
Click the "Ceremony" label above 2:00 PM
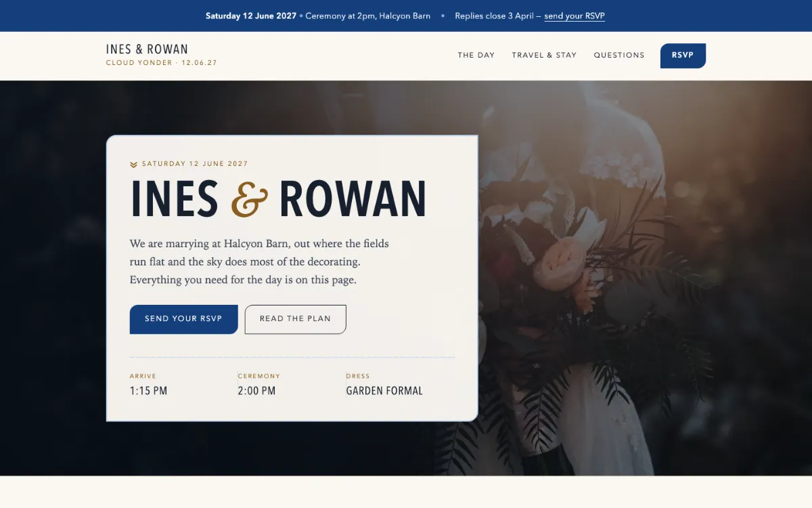259,376
